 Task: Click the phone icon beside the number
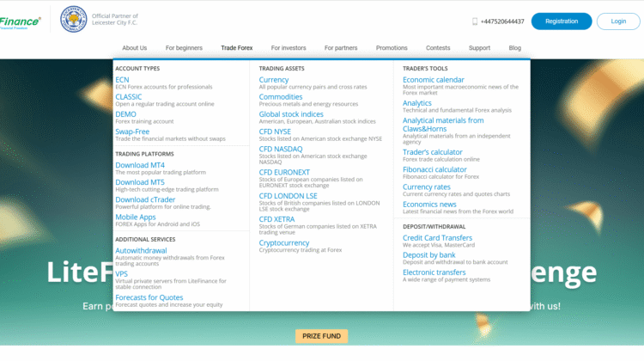pyautogui.click(x=475, y=21)
